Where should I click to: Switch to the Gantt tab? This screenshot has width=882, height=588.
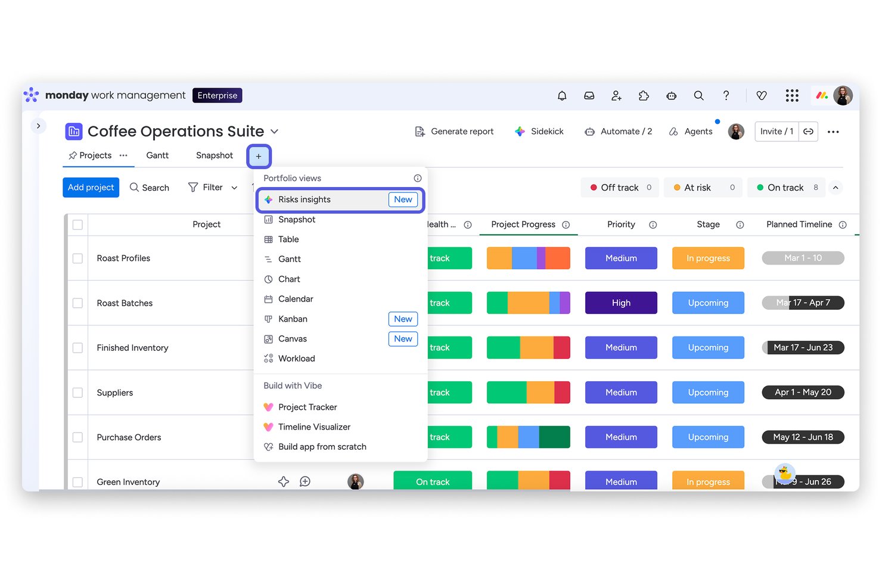point(157,155)
